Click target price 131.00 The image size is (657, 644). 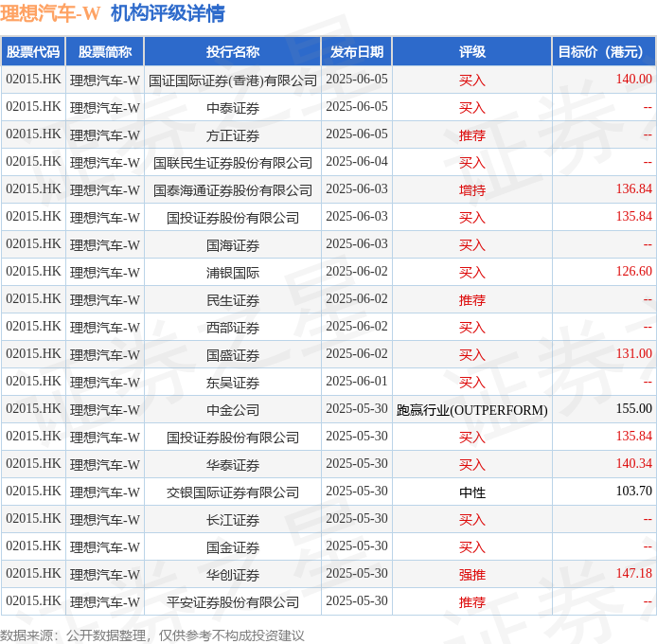click(x=633, y=353)
